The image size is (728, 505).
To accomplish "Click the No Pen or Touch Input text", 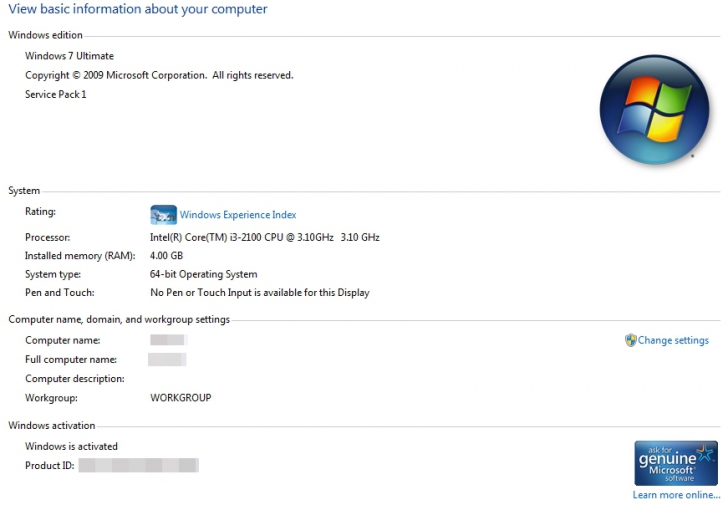I will tap(260, 292).
